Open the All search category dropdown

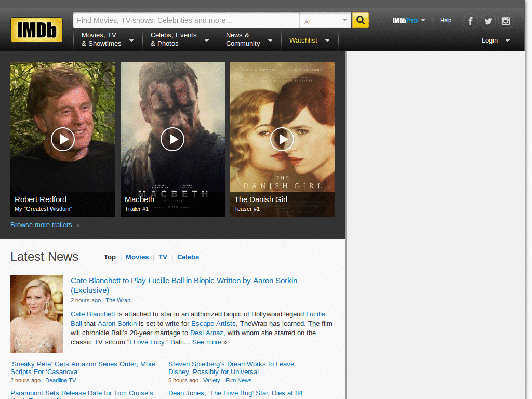325,21
